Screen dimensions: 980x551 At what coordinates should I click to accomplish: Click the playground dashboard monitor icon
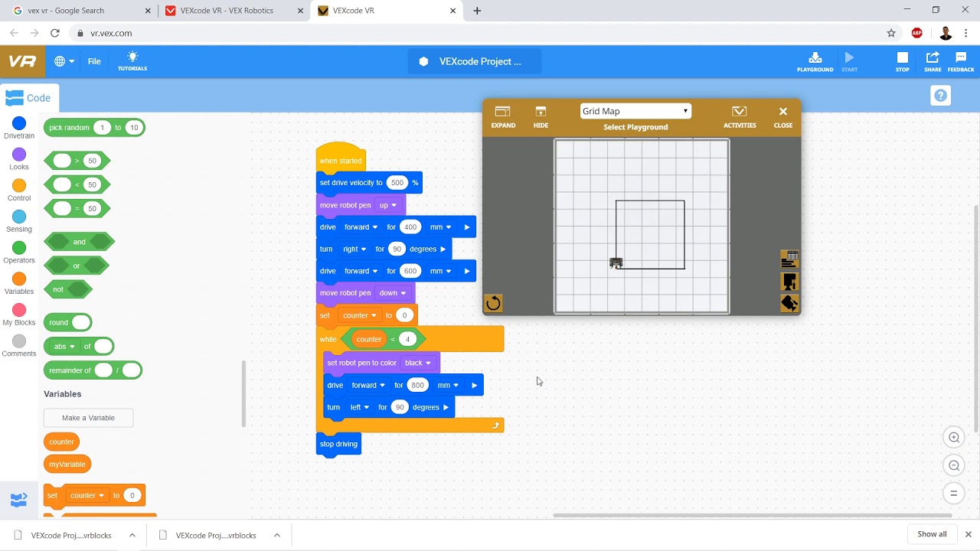tap(789, 259)
